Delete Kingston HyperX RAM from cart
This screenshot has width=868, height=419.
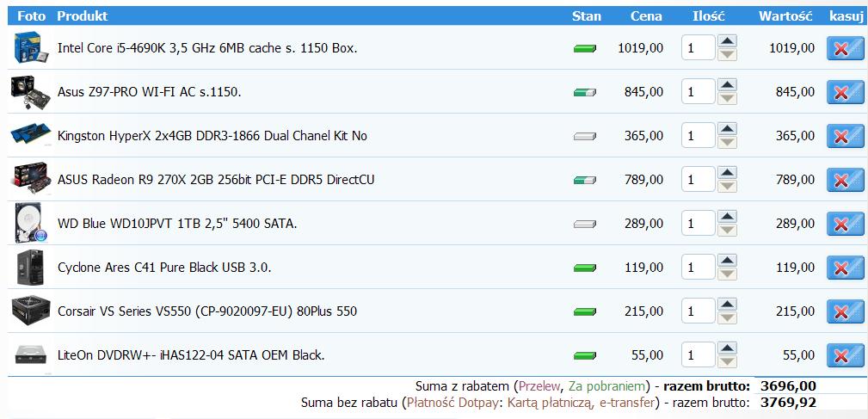846,136
